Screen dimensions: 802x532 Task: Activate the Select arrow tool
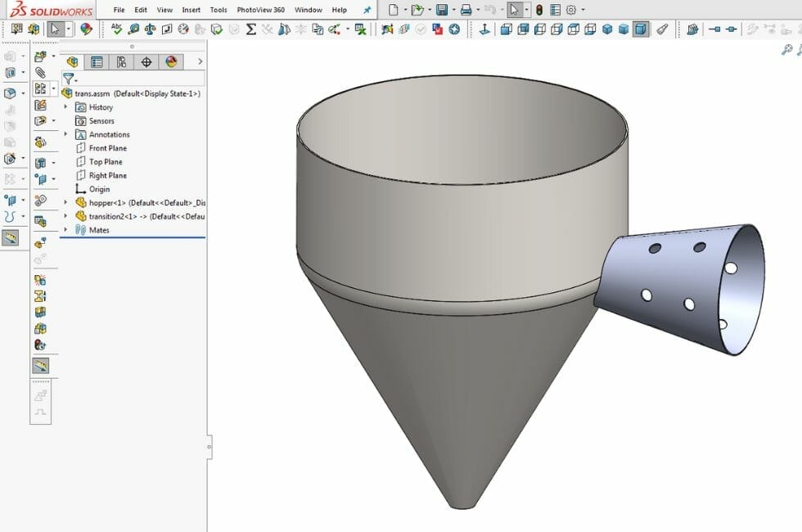tap(513, 9)
